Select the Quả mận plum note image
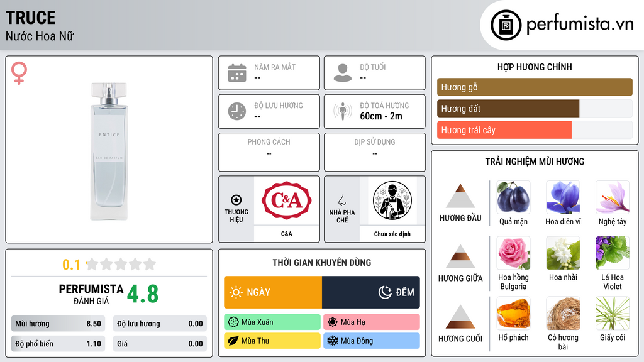The height and width of the screenshot is (362, 644). 513,197
